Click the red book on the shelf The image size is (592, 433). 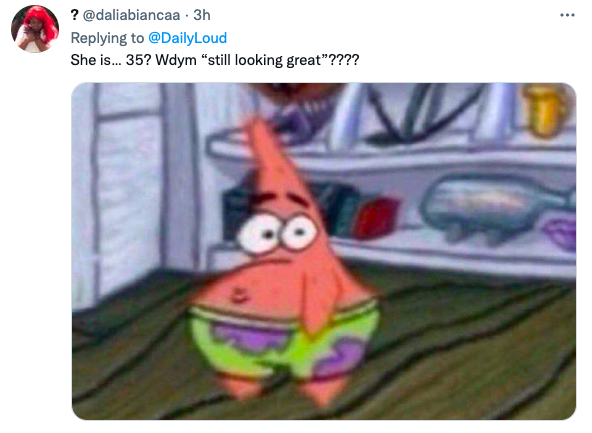point(376,218)
